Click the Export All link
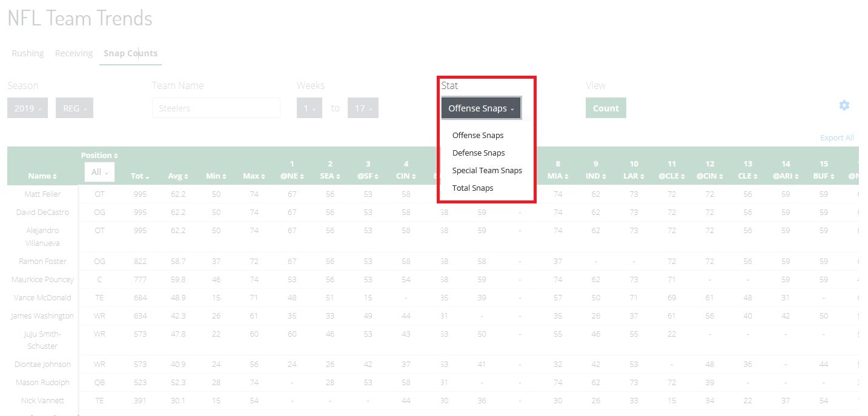This screenshot has height=416, width=868. [837, 137]
